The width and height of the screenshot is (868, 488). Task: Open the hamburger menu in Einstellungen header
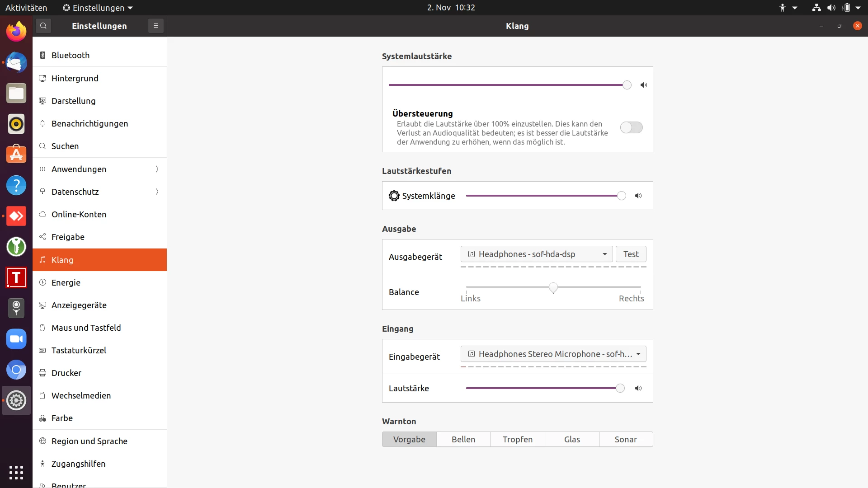(156, 26)
